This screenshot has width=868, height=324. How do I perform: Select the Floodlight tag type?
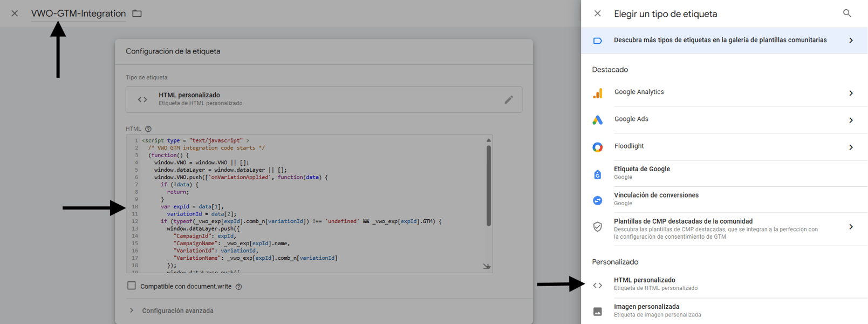pos(725,147)
